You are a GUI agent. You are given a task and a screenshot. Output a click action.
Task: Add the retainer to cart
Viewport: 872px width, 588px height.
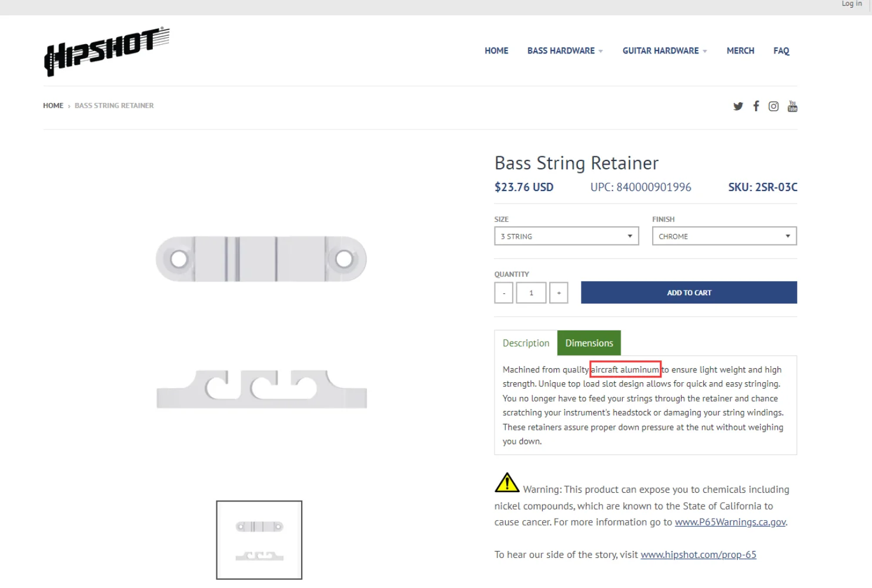coord(689,293)
